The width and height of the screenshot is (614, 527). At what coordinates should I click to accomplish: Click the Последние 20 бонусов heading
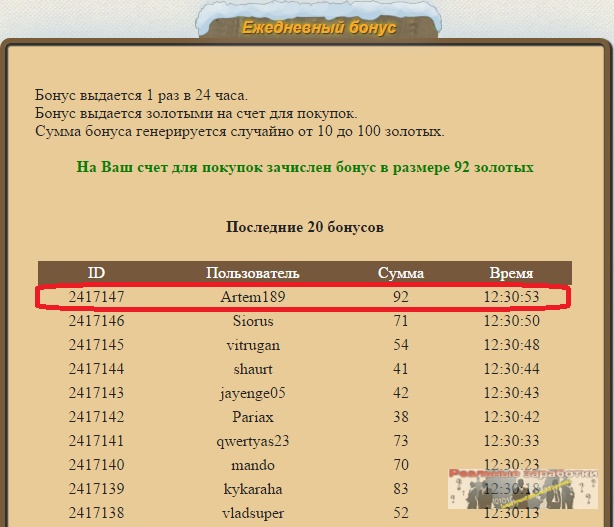305,227
